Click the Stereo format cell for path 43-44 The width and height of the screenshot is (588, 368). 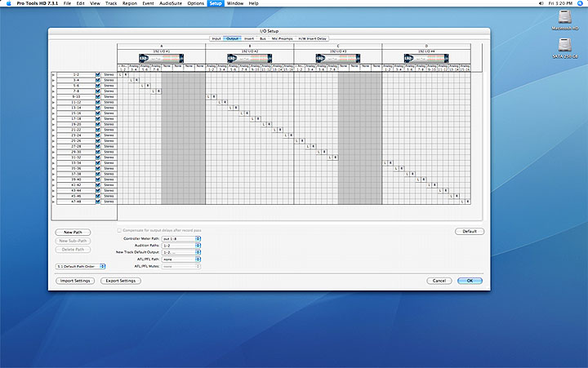click(109, 191)
